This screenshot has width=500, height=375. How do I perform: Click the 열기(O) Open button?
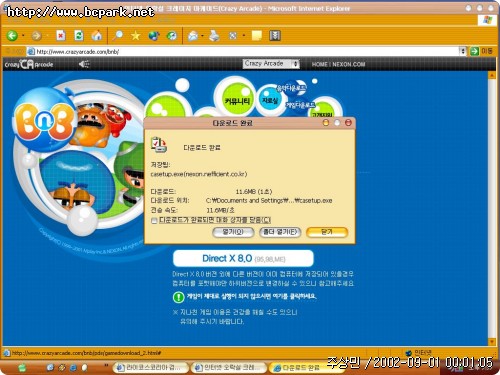coord(233,232)
